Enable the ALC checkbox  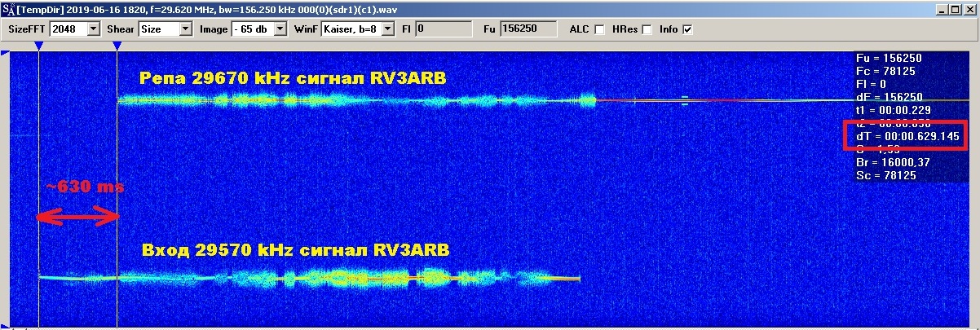click(x=599, y=29)
